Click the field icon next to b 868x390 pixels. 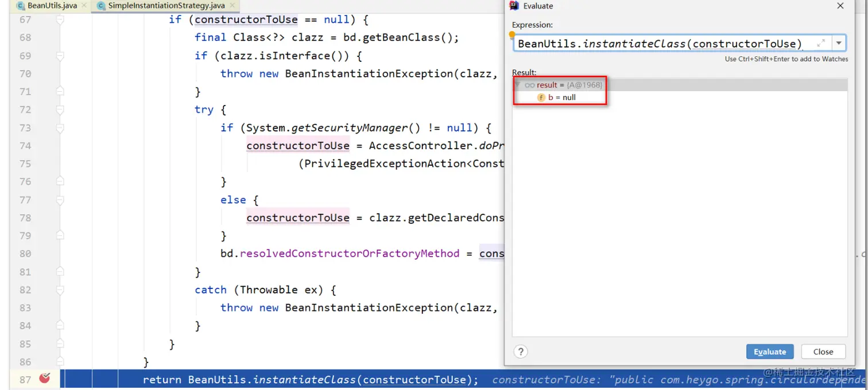point(541,97)
